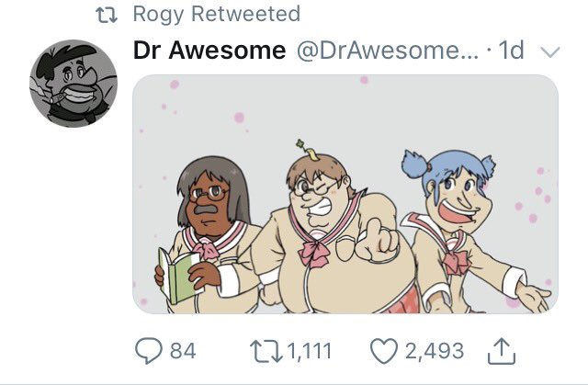
Task: Click the reply count 84
Action: [182, 350]
